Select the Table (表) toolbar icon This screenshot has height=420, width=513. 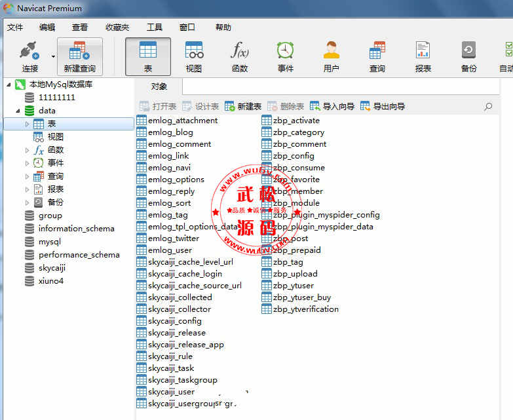tap(148, 56)
